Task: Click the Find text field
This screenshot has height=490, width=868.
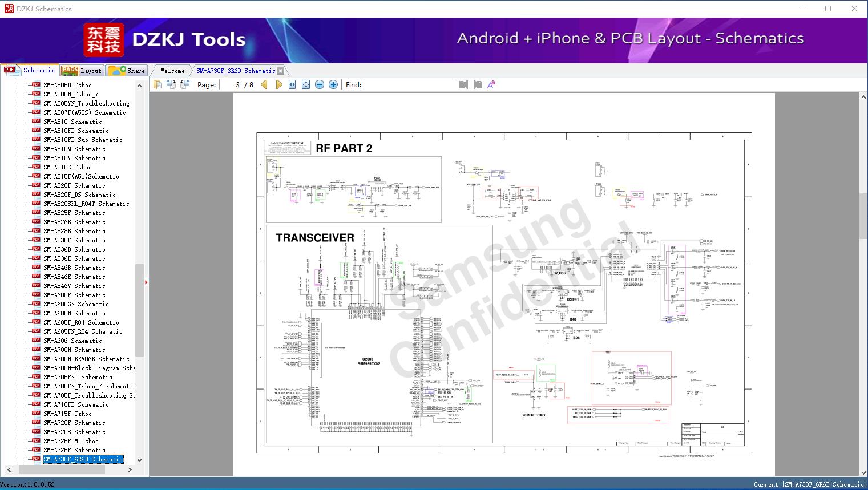Action: pos(410,84)
